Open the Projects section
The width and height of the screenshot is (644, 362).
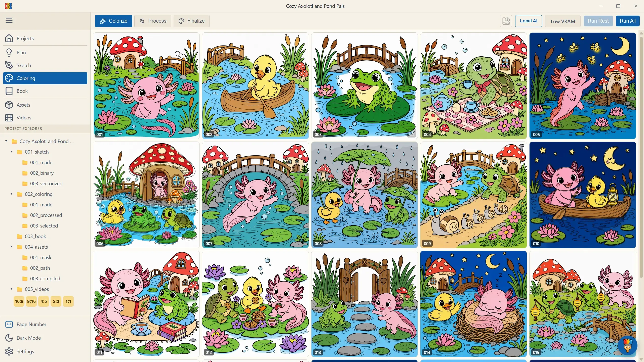point(45,38)
